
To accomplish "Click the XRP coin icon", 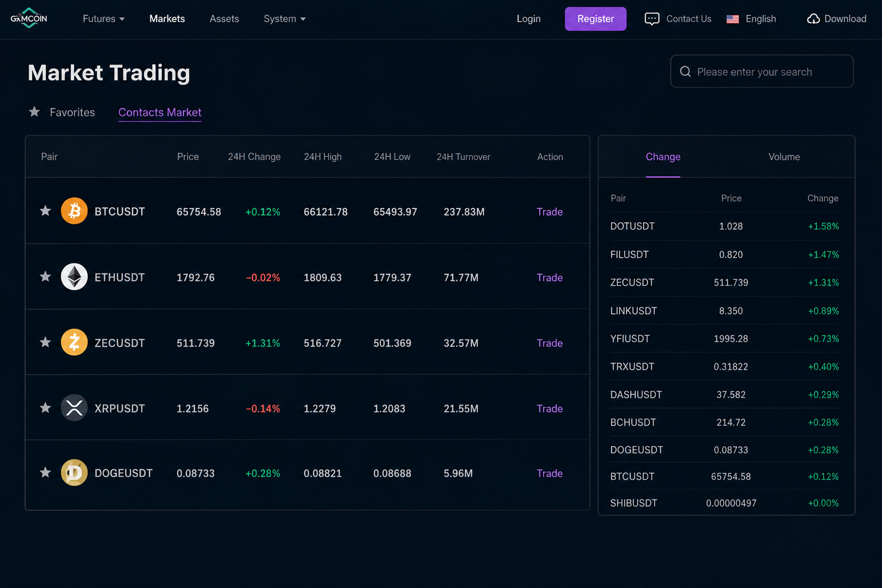I will tap(74, 408).
